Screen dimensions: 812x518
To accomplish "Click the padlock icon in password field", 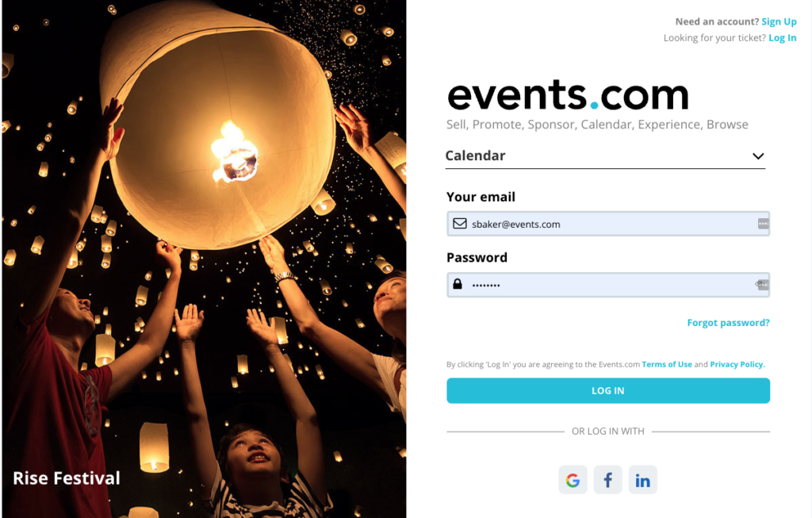I will 458,284.
